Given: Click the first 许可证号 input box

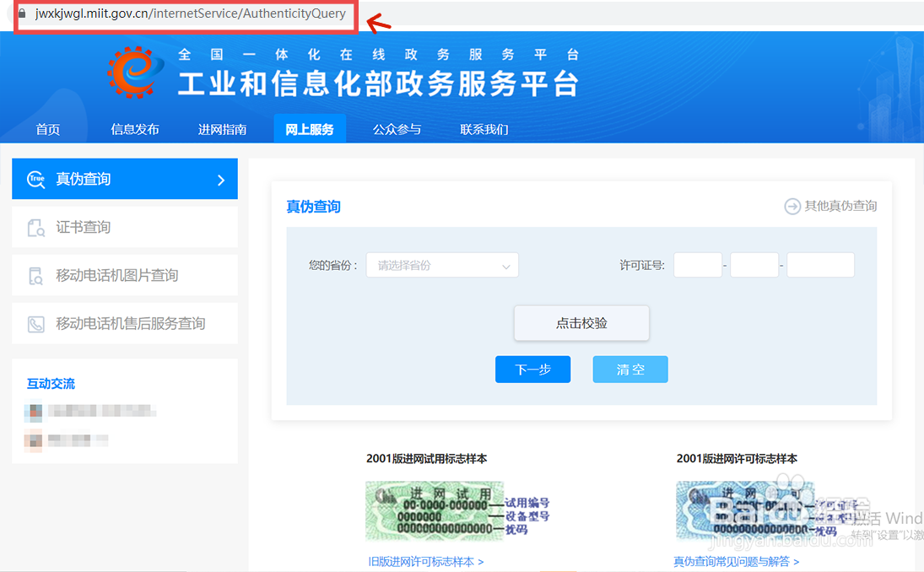Looking at the screenshot, I should tap(698, 265).
